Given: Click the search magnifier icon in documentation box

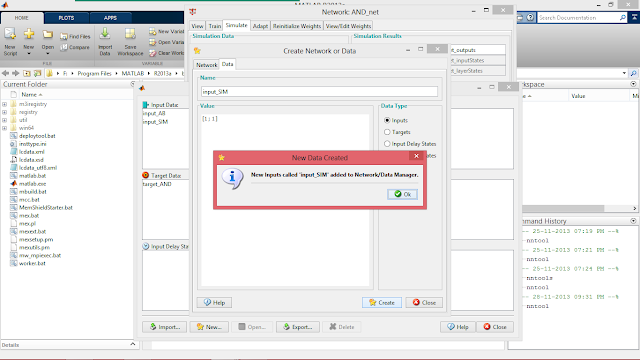Looking at the screenshot, I should point(622,18).
